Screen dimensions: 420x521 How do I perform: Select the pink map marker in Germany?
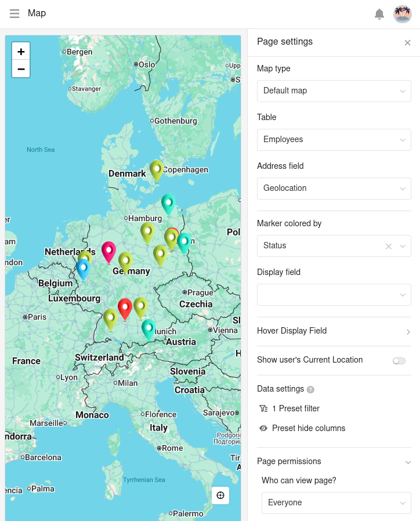pos(108,251)
